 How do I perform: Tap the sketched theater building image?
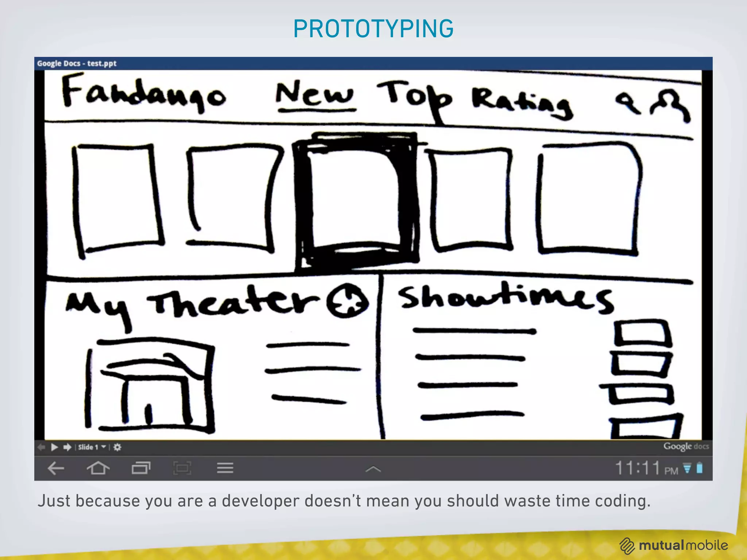click(150, 385)
